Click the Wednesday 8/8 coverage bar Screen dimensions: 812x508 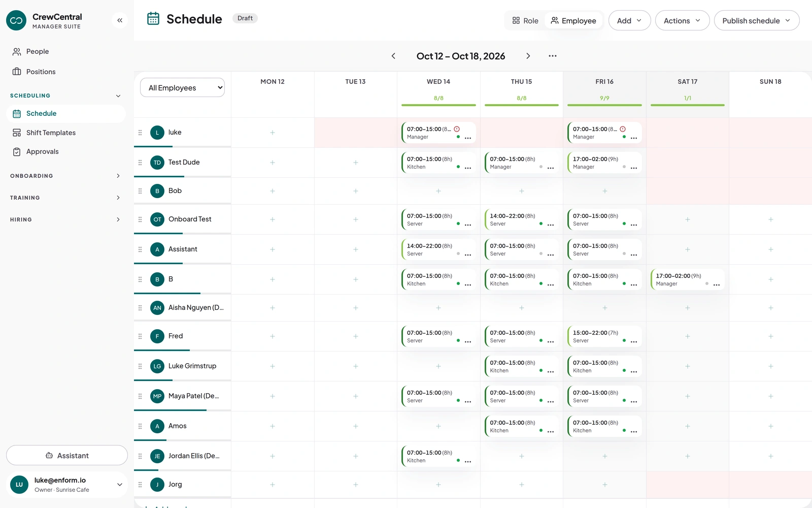(x=438, y=105)
